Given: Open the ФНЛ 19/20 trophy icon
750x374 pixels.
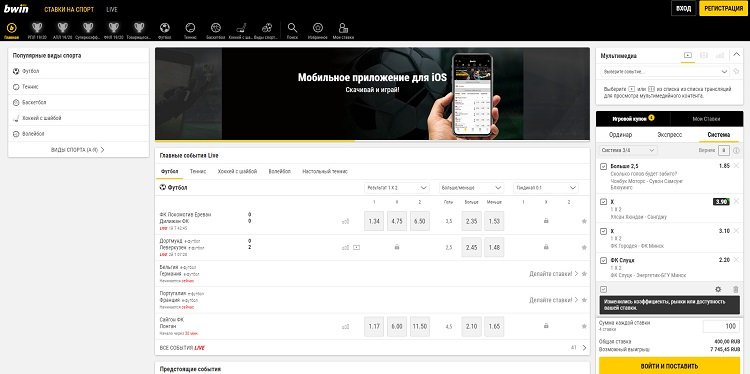Looking at the screenshot, I should coord(113,28).
